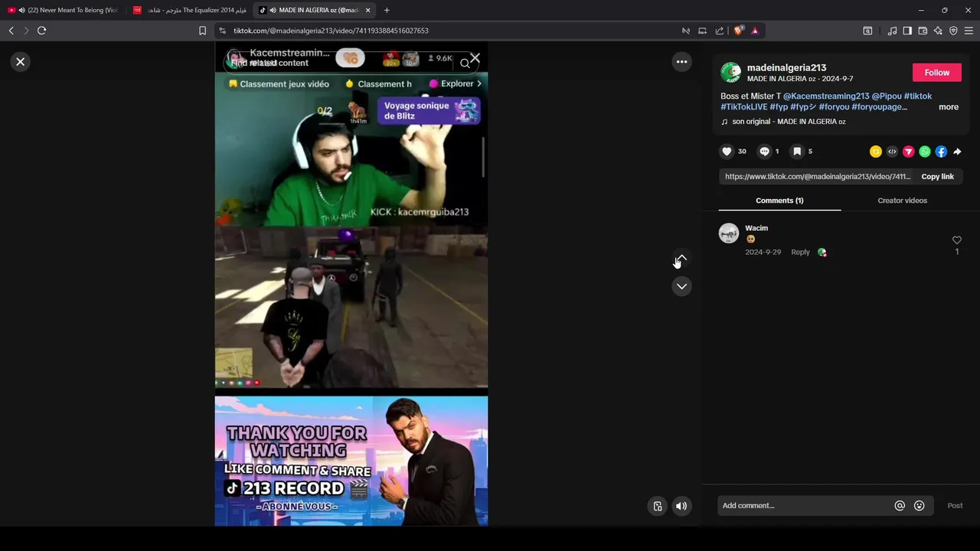This screenshot has height=551, width=980.
Task: Toggle auto-scroll icon beside volume button
Action: pos(658,506)
